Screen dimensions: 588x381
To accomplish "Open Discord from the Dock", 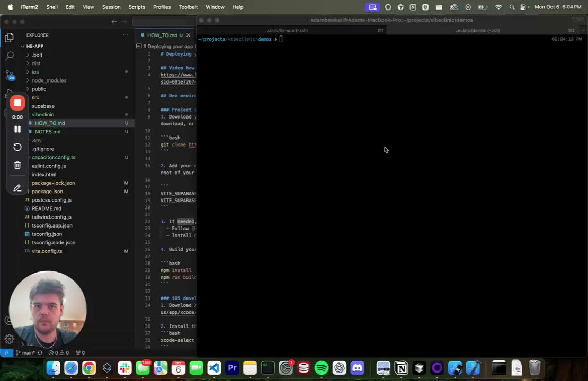I will tap(358, 368).
